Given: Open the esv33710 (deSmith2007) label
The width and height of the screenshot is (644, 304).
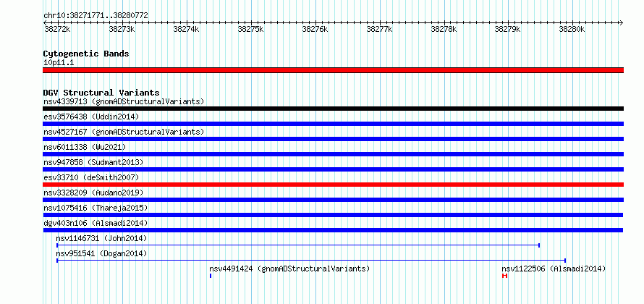Looking at the screenshot, I should pos(91,177).
